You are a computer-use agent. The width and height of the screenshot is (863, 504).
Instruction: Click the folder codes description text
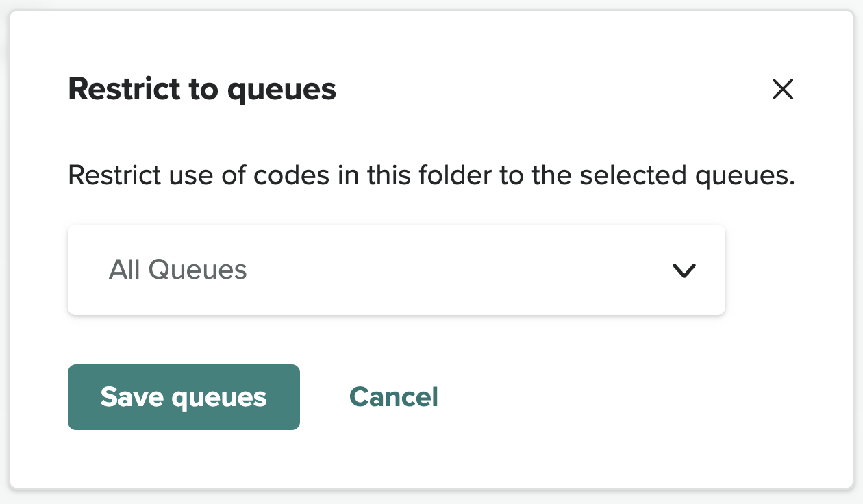coord(431,176)
